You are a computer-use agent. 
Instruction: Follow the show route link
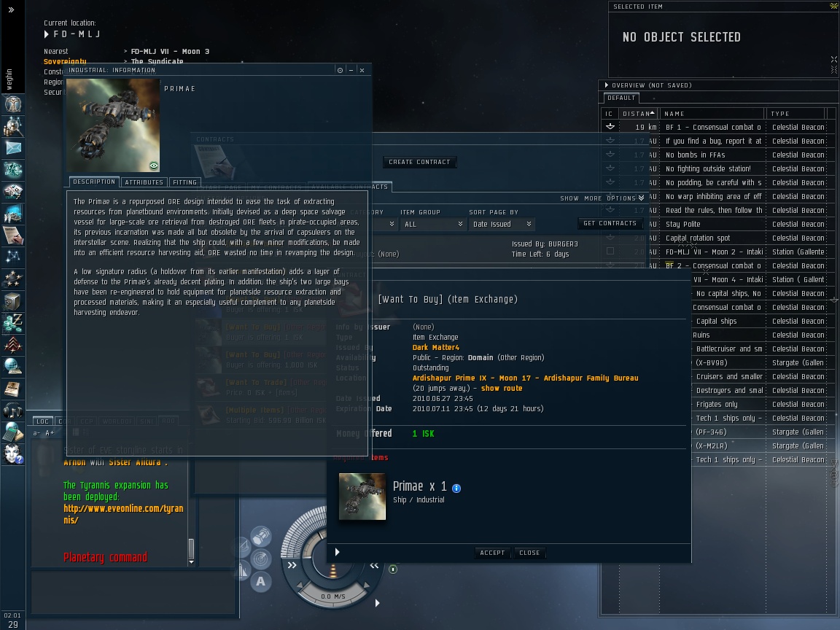[502, 389]
